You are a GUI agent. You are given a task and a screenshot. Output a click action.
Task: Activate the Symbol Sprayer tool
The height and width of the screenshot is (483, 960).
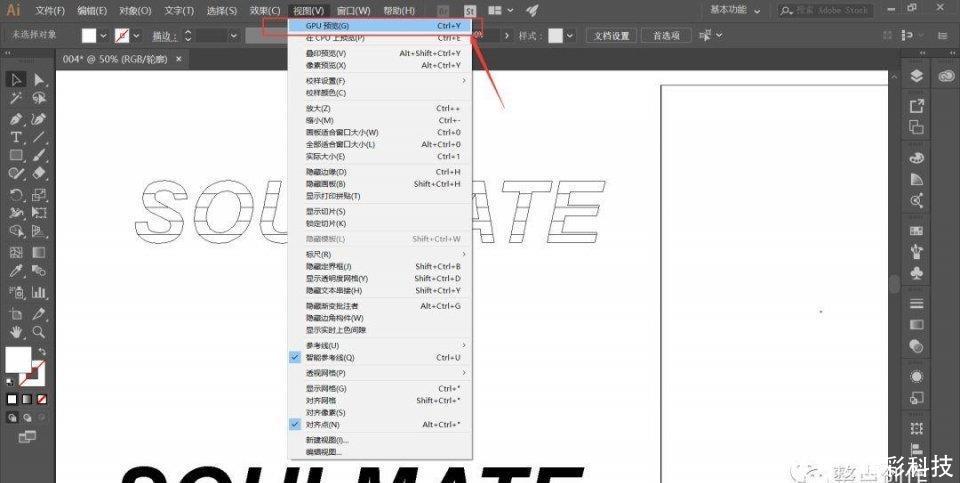pyautogui.click(x=16, y=292)
